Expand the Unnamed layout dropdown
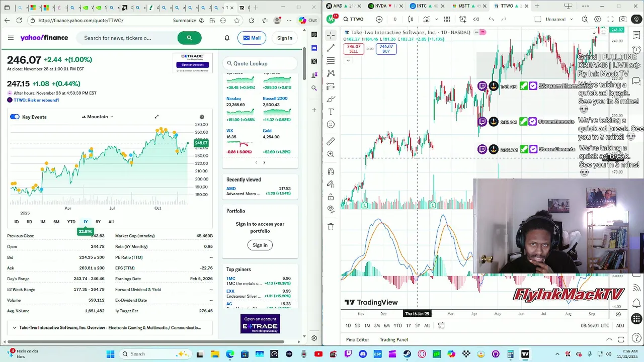 click(572, 19)
